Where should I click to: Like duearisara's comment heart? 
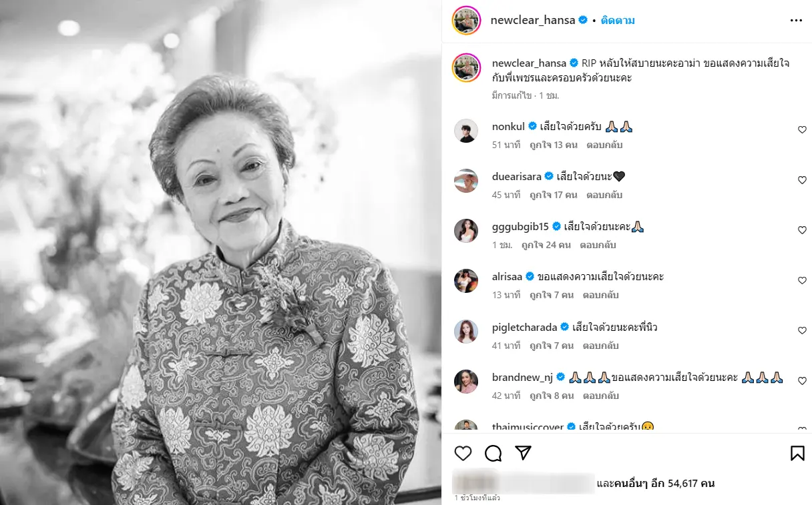coord(802,180)
